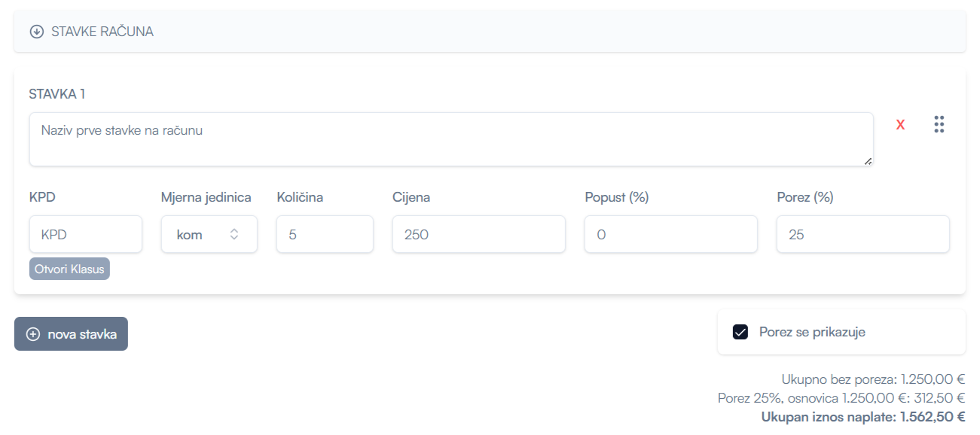Click the Porez (%) tax rate field
980x435 pixels.
coord(862,234)
